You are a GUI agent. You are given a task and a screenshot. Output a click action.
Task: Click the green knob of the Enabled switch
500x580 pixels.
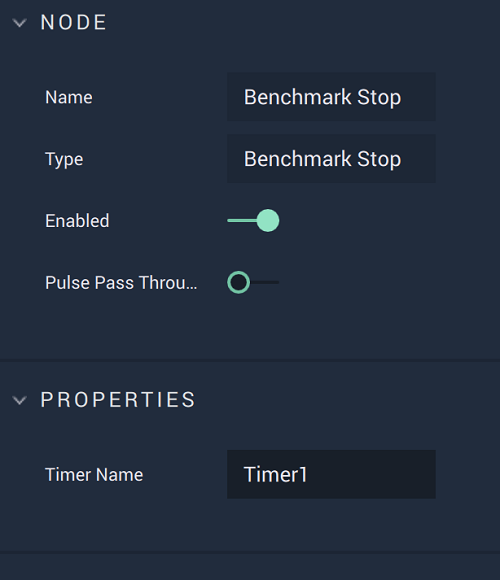[268, 220]
